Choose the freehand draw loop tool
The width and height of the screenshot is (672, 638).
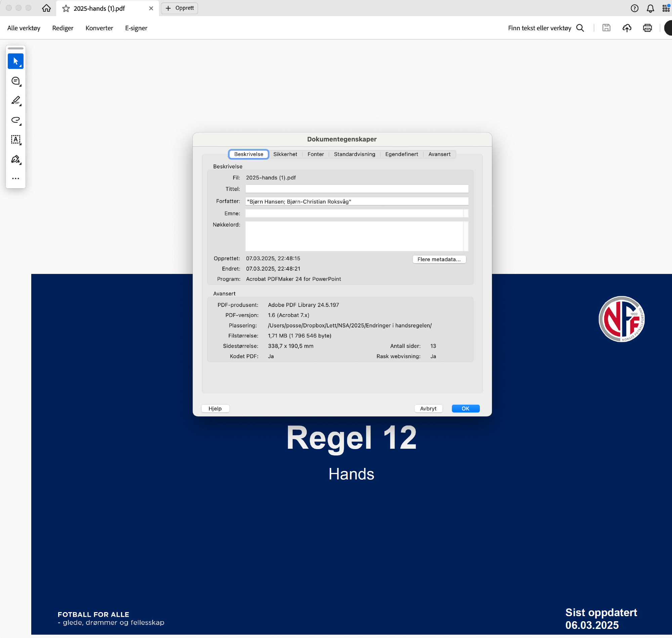[x=16, y=120]
